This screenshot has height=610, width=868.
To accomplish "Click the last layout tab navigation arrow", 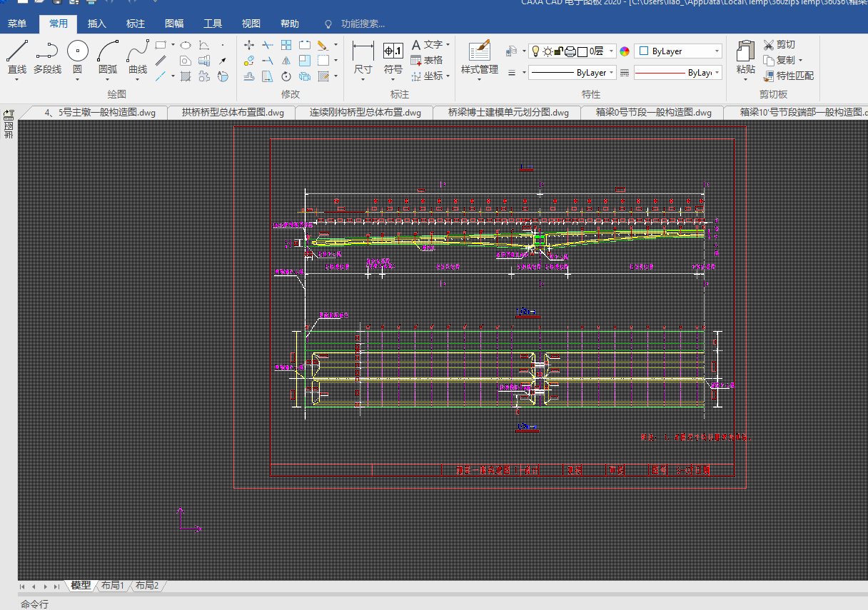I will [57, 586].
